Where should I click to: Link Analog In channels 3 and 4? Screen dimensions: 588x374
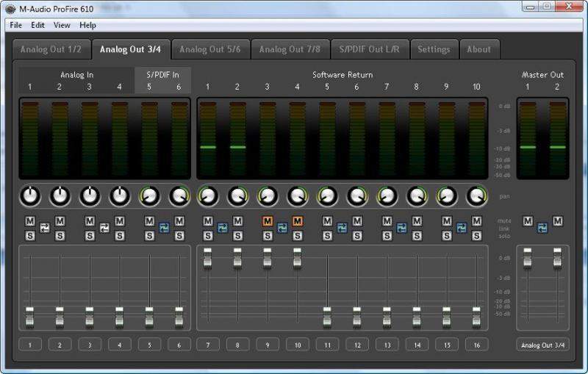[104, 228]
